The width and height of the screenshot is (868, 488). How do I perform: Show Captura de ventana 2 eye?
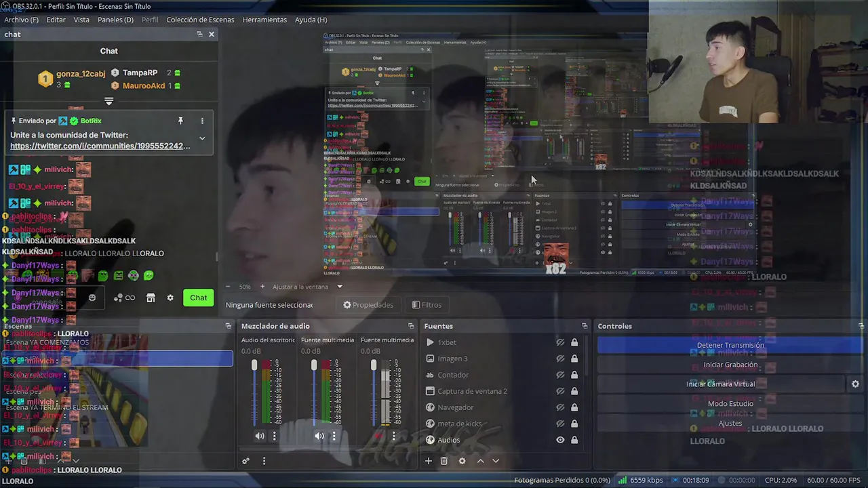560,391
